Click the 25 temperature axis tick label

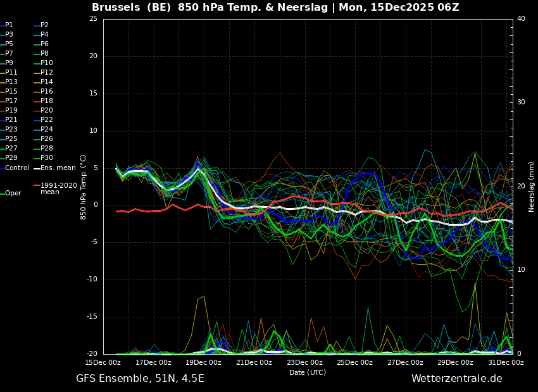coord(93,18)
